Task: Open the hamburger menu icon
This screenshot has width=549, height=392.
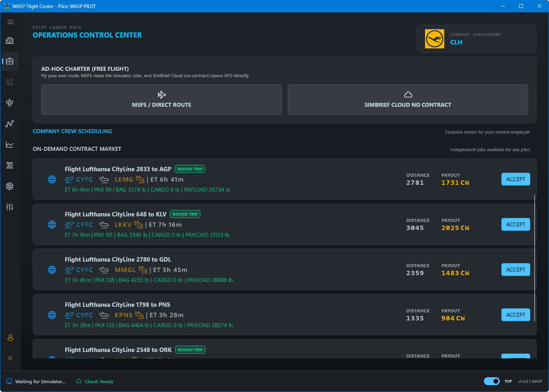Action: pos(10,22)
